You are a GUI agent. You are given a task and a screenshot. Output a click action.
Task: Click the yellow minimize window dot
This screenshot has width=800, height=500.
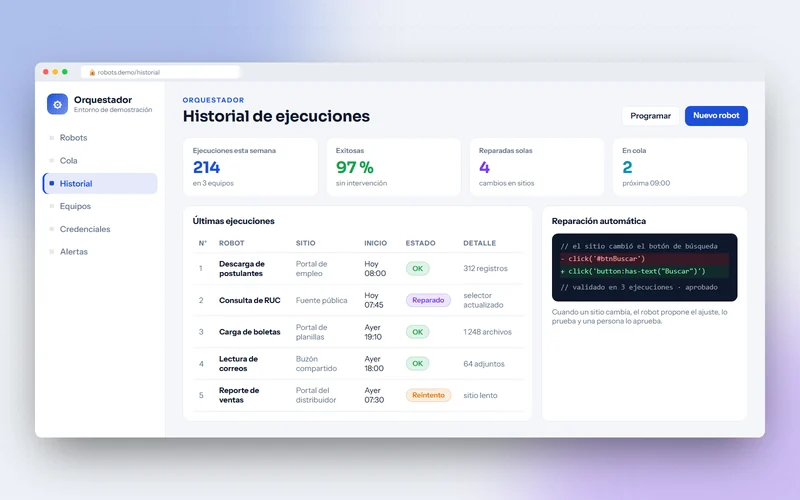point(55,72)
